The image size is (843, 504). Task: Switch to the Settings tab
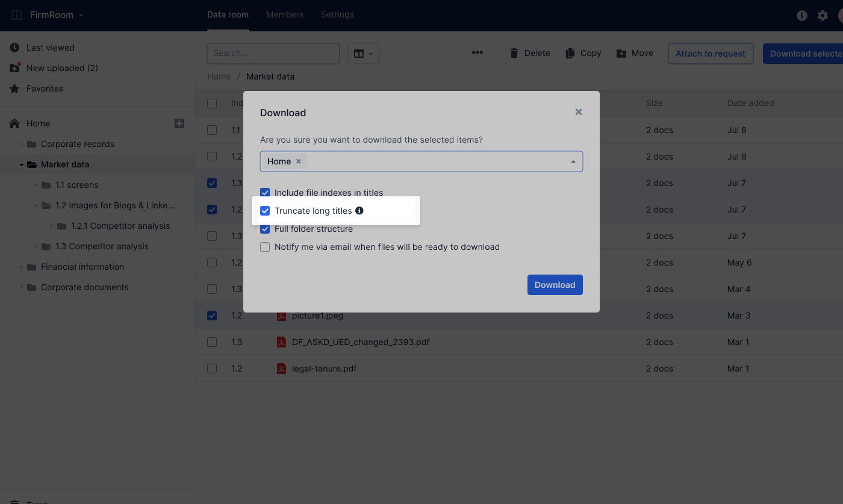[x=337, y=15]
